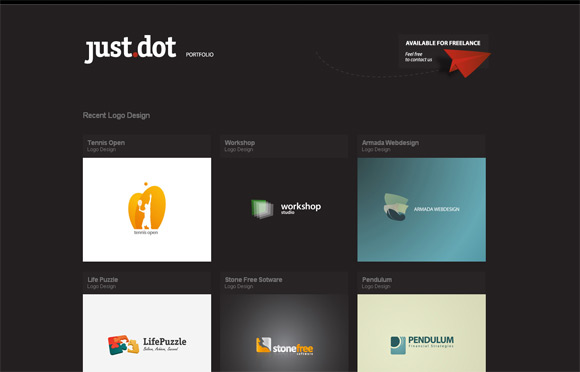Click the Armada Webdesign title link
This screenshot has height=372, width=580.
click(390, 143)
